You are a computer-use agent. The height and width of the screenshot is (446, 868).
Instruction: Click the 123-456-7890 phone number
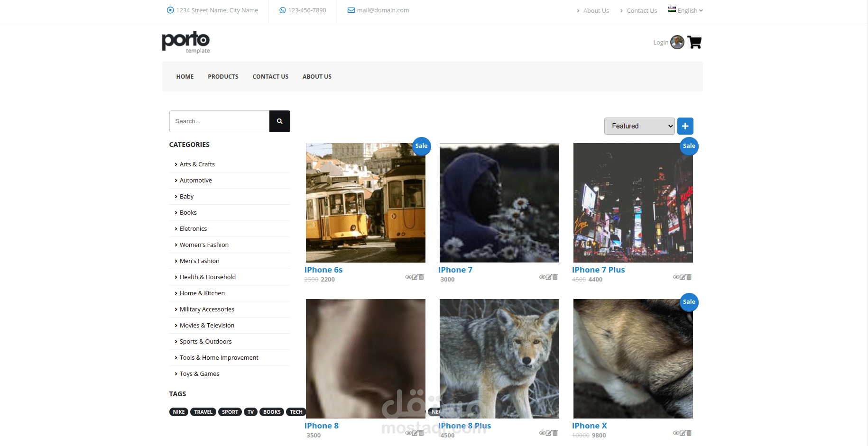click(x=307, y=10)
